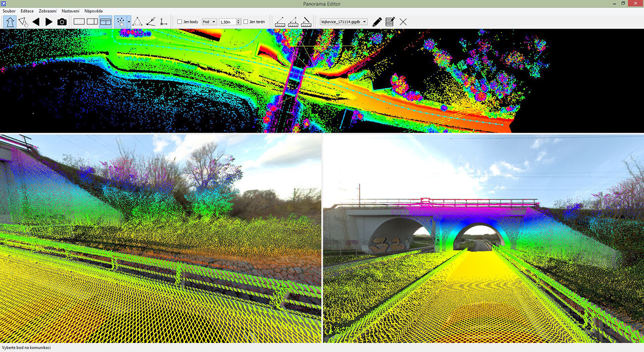
Task: Click the right panorama bridge view
Action: click(483, 238)
